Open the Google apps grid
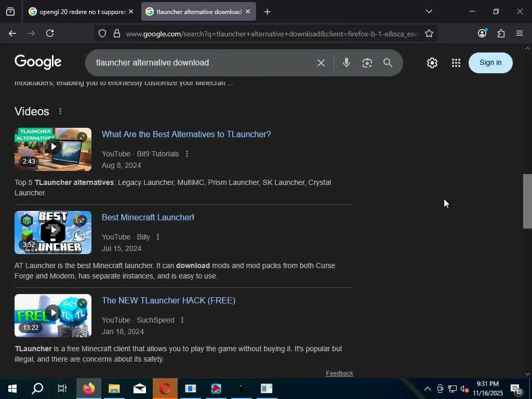532x399 pixels. 456,63
